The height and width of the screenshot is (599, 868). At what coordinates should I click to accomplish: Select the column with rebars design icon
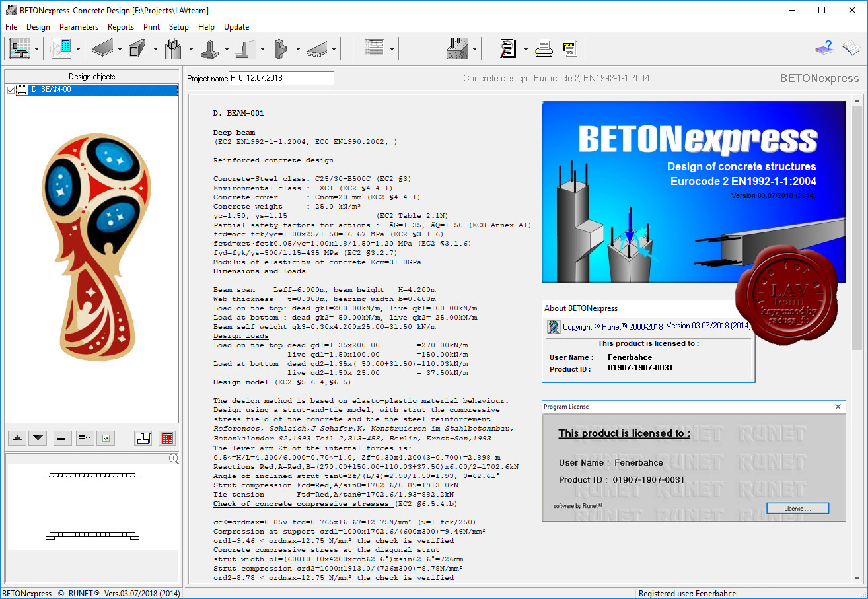point(173,48)
